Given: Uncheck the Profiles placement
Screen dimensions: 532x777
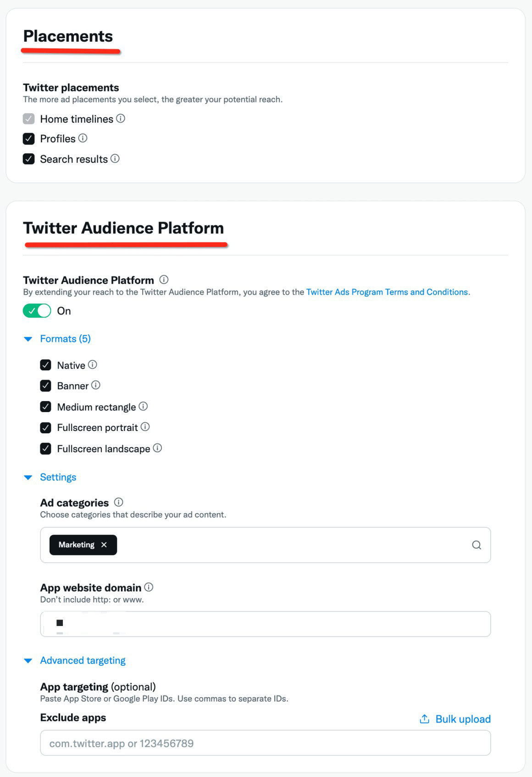Looking at the screenshot, I should [28, 139].
